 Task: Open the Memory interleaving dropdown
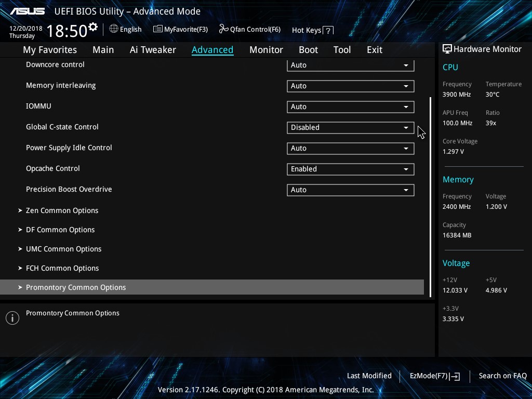pos(351,86)
